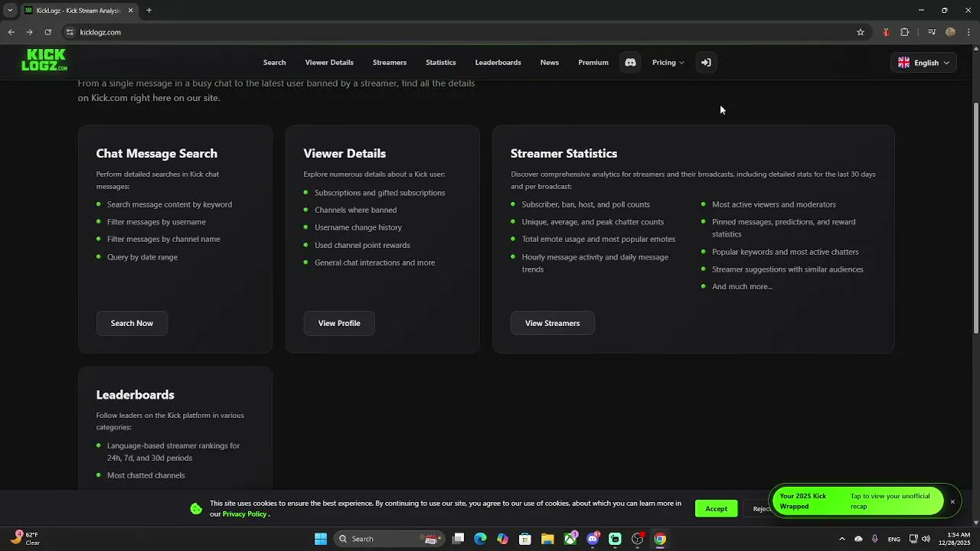Go to Premium in the navbar
980x551 pixels.
pos(593,63)
